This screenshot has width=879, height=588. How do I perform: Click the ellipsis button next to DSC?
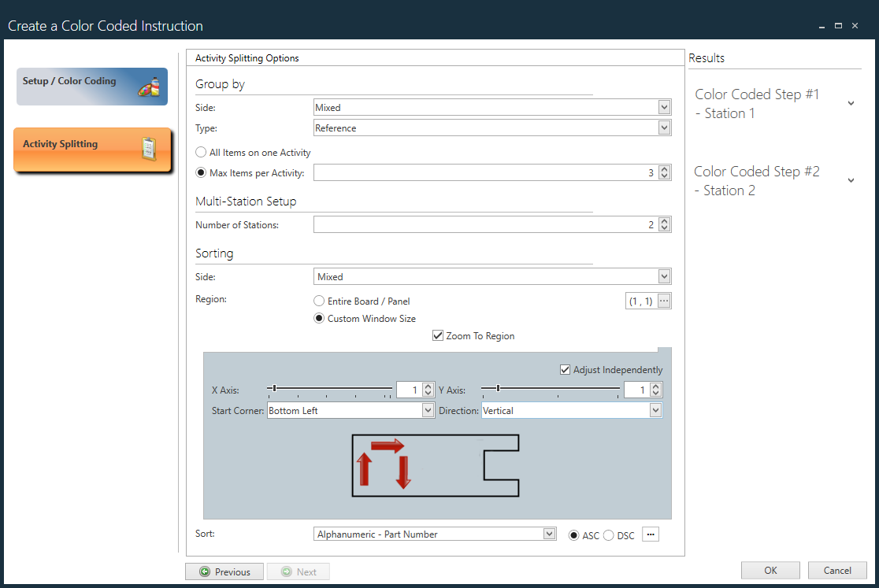(x=651, y=534)
